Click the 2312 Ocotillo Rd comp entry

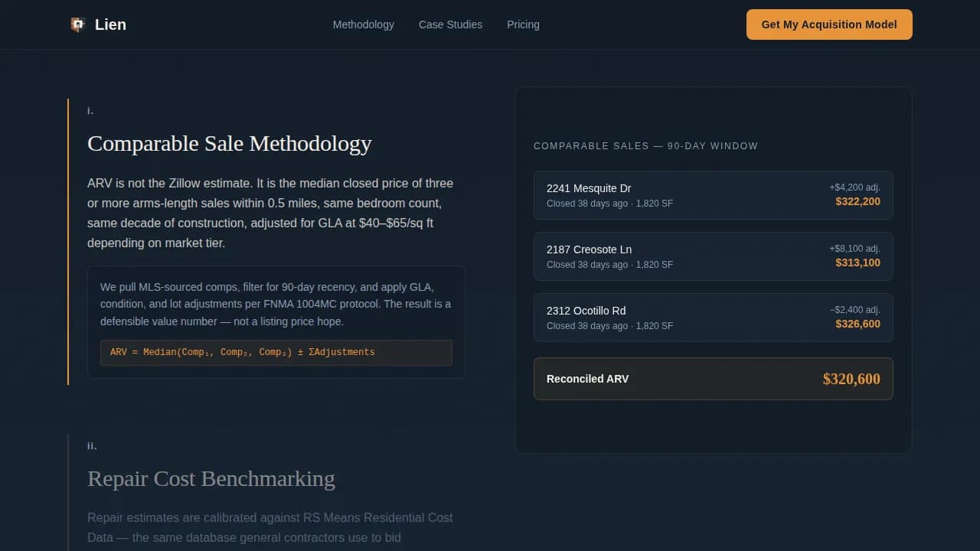click(714, 318)
